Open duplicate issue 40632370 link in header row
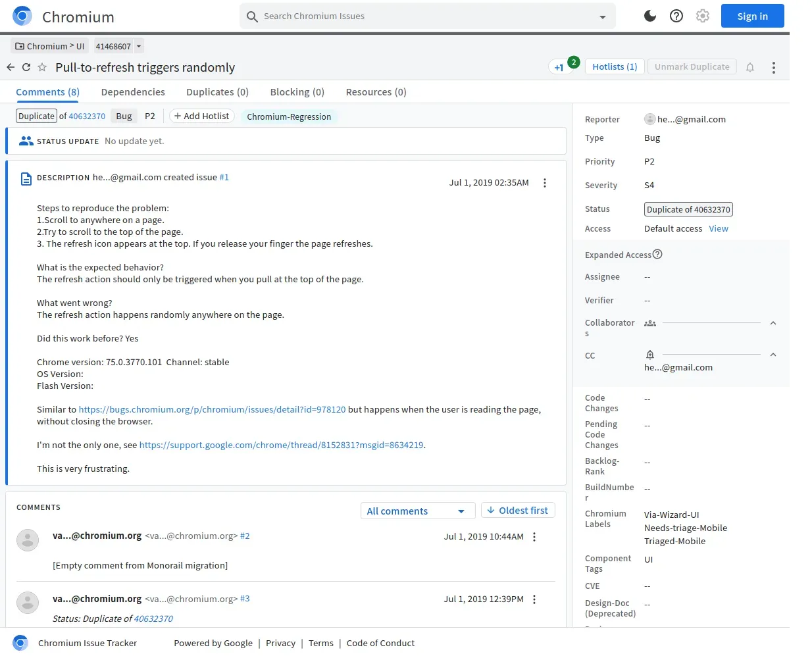 [x=87, y=116]
